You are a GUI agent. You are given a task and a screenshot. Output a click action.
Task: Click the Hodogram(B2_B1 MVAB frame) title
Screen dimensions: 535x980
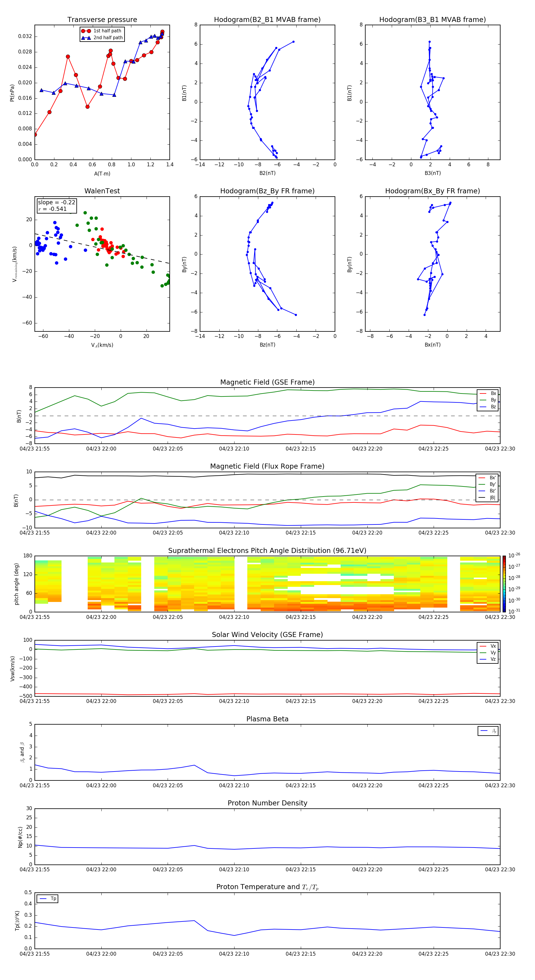point(267,20)
